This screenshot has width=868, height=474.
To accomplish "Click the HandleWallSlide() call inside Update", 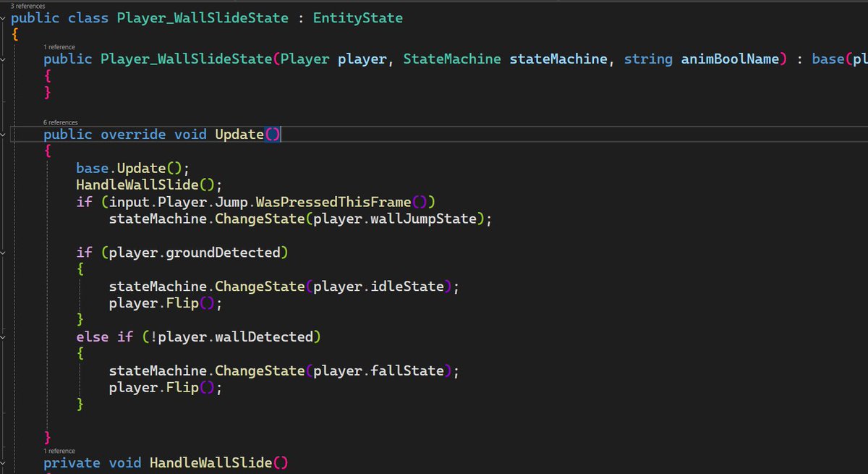I will point(149,185).
